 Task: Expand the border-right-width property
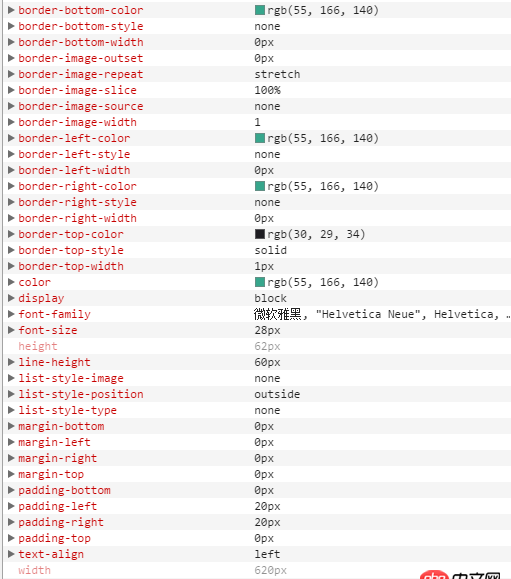pos(11,218)
